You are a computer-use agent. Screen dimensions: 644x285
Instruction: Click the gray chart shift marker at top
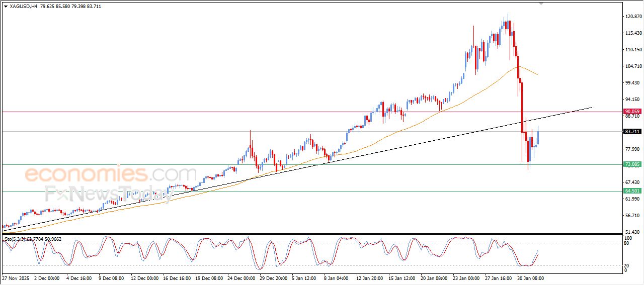[x=541, y=4]
